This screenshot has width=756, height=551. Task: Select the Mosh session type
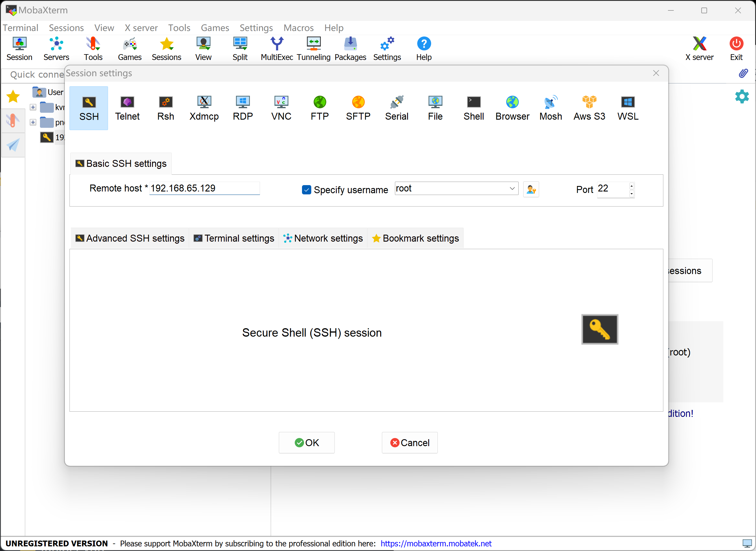[551, 108]
